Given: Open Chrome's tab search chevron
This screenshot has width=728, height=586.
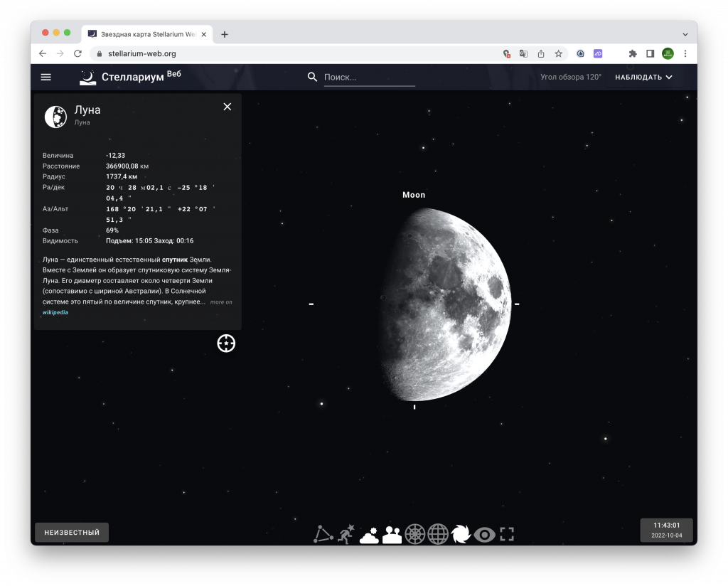Looking at the screenshot, I should [x=685, y=34].
